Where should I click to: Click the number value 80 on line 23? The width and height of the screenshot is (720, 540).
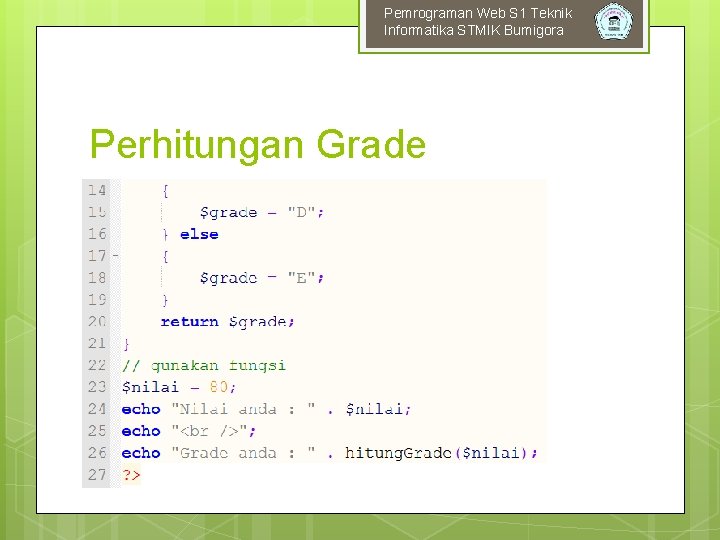(x=219, y=387)
